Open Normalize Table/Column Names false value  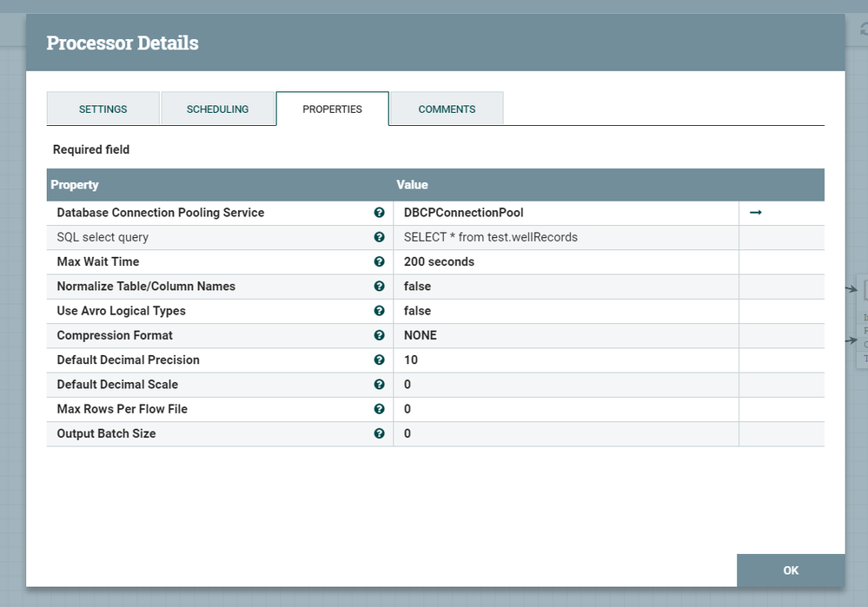coord(565,287)
